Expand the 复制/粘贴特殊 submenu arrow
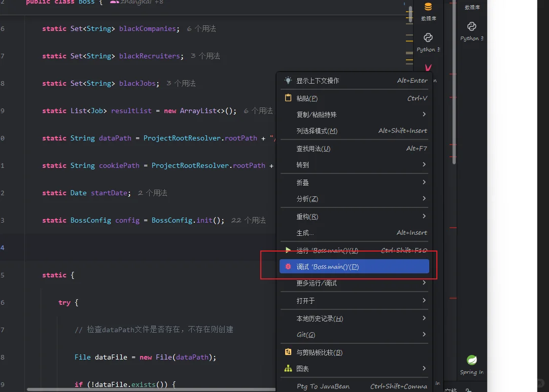549x392 pixels. click(424, 114)
